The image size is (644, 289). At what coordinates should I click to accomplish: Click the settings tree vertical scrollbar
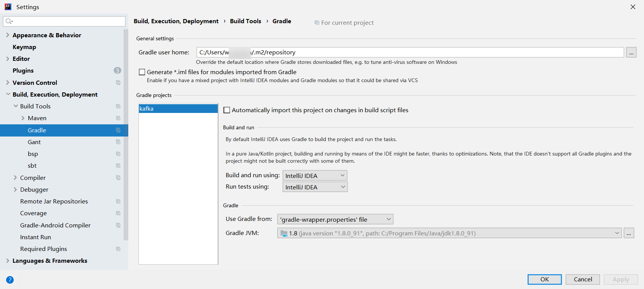126,135
